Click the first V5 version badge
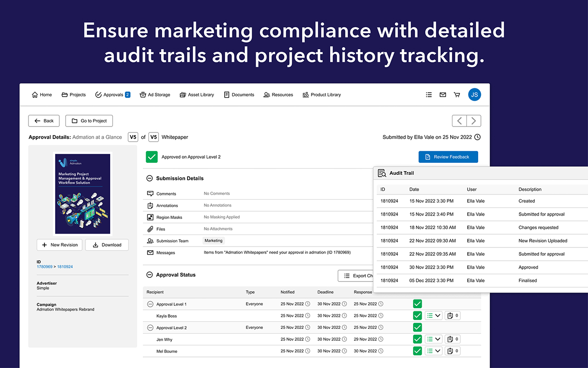The height and width of the screenshot is (368, 588). (x=133, y=137)
